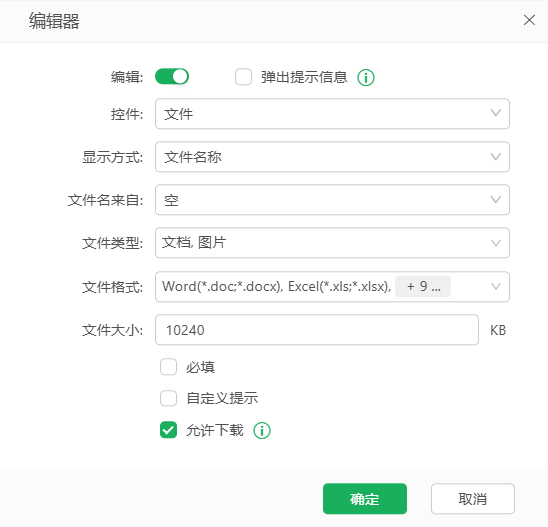Click the chevron arrow in 文件名来自 field
The width and height of the screenshot is (548, 527).
pyautogui.click(x=496, y=200)
